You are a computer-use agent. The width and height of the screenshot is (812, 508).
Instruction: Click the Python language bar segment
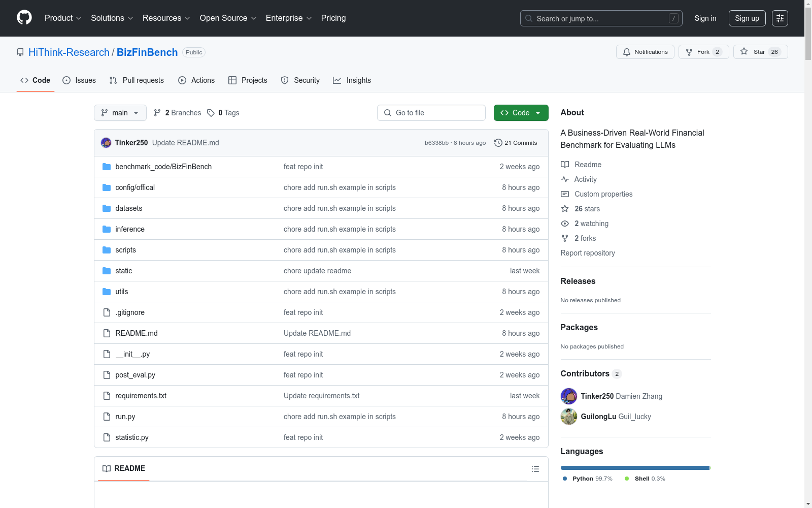pos(635,468)
